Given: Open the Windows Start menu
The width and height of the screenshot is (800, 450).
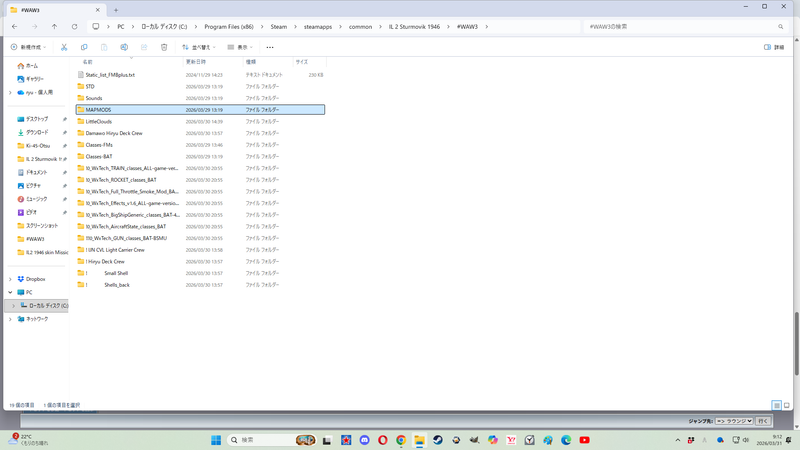Looking at the screenshot, I should click(216, 440).
